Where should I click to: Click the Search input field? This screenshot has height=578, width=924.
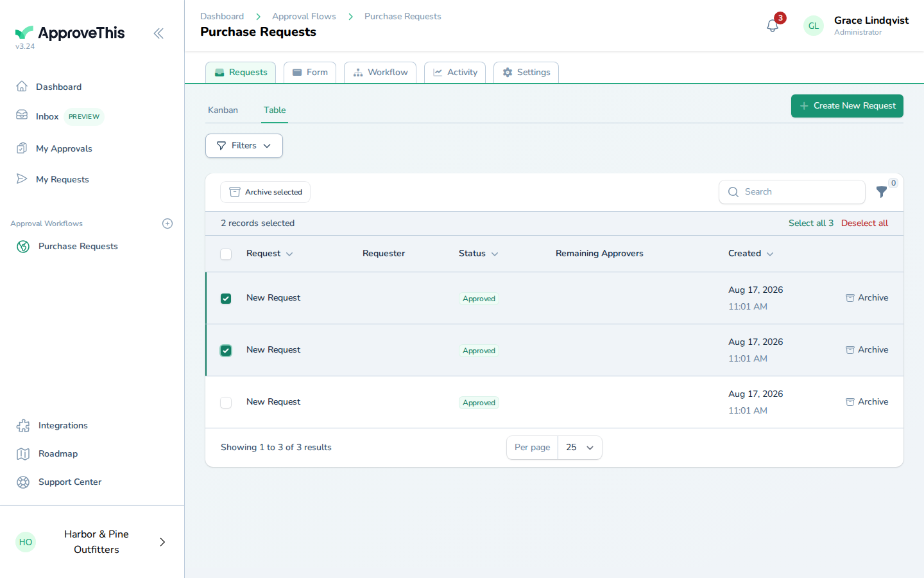[x=792, y=192]
